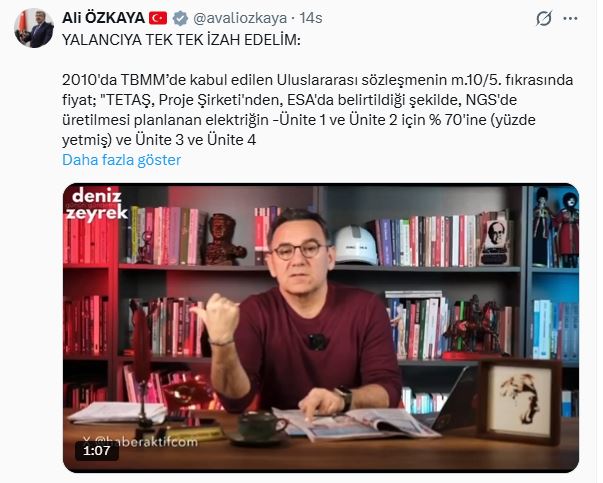Screen dimensions: 603x483
Task: Click the @haberaktifcom watermark on video
Action: (x=140, y=442)
